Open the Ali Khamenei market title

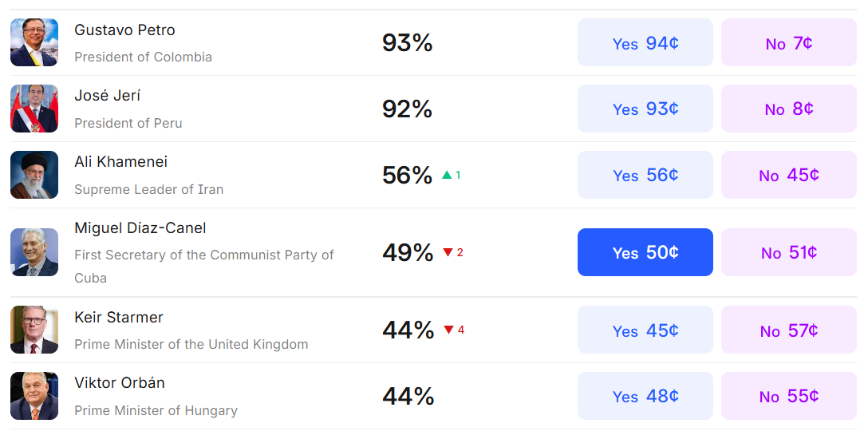pos(121,162)
